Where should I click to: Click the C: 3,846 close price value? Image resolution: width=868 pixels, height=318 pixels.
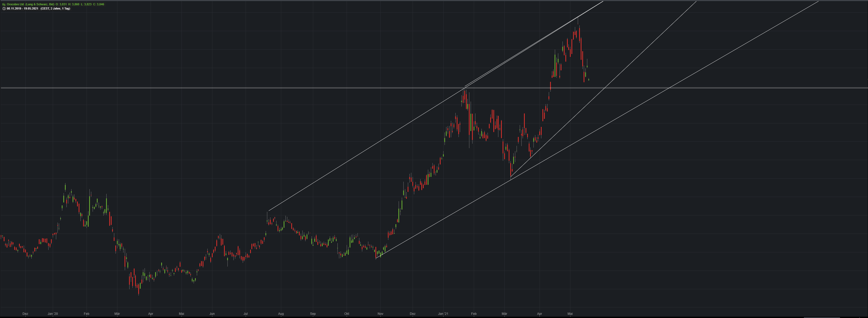[98, 4]
